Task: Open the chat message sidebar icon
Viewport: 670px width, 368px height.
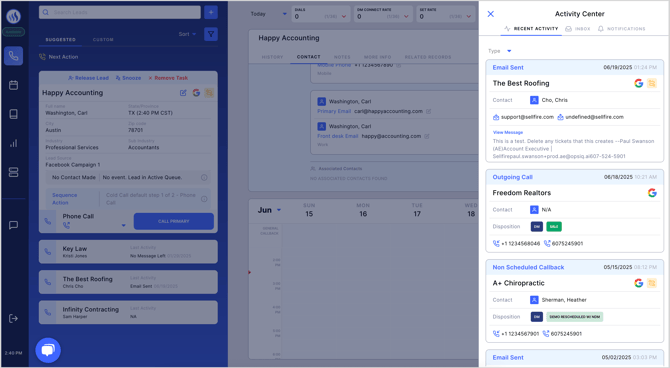Action: tap(13, 225)
